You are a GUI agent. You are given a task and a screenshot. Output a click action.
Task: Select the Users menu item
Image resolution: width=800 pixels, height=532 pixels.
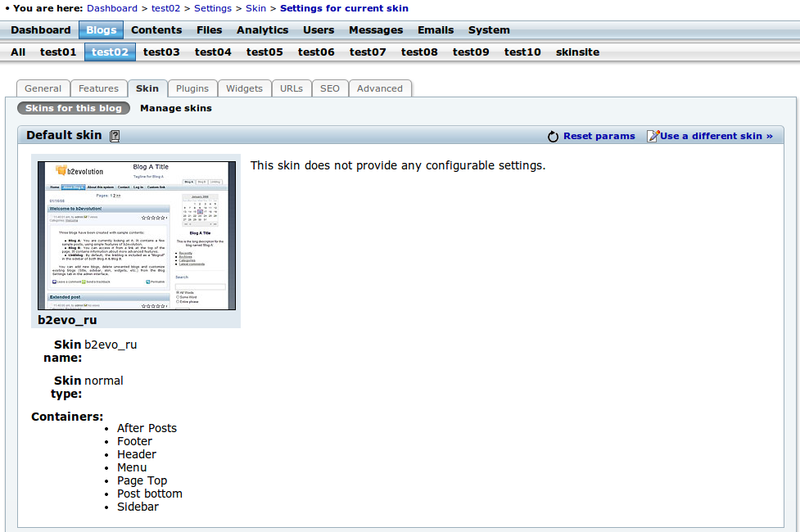tap(319, 30)
